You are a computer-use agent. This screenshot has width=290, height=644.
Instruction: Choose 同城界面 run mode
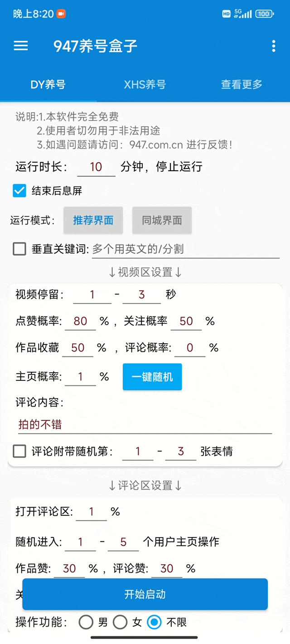pyautogui.click(x=162, y=221)
